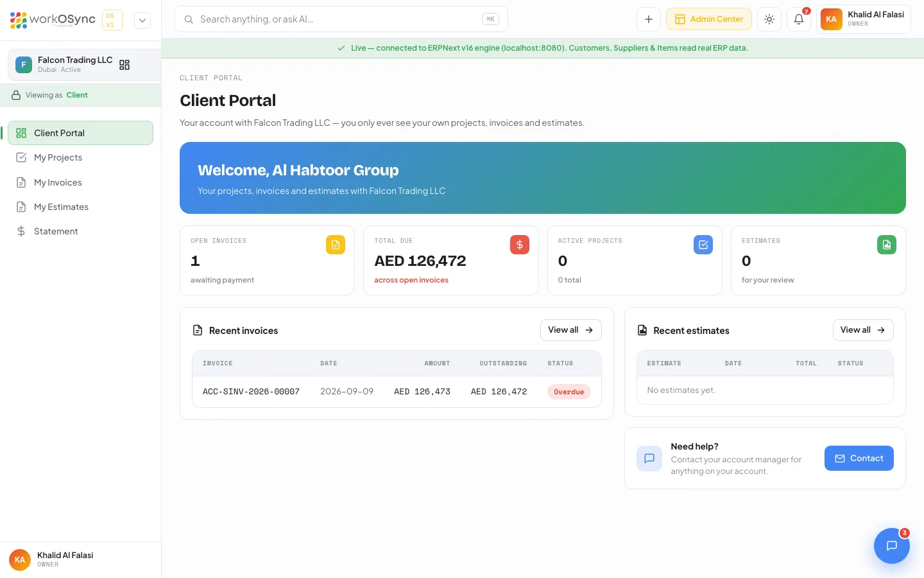Click the invoice amount AED 126,473
The image size is (924, 578).
422,392
